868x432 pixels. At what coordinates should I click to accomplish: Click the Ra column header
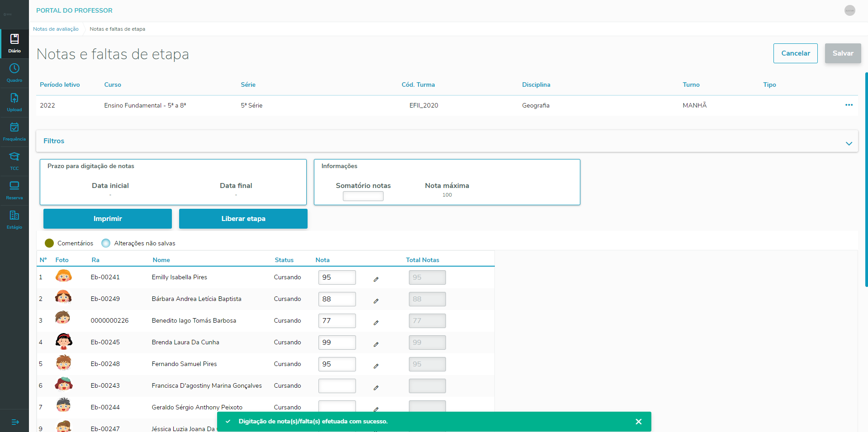click(x=95, y=260)
